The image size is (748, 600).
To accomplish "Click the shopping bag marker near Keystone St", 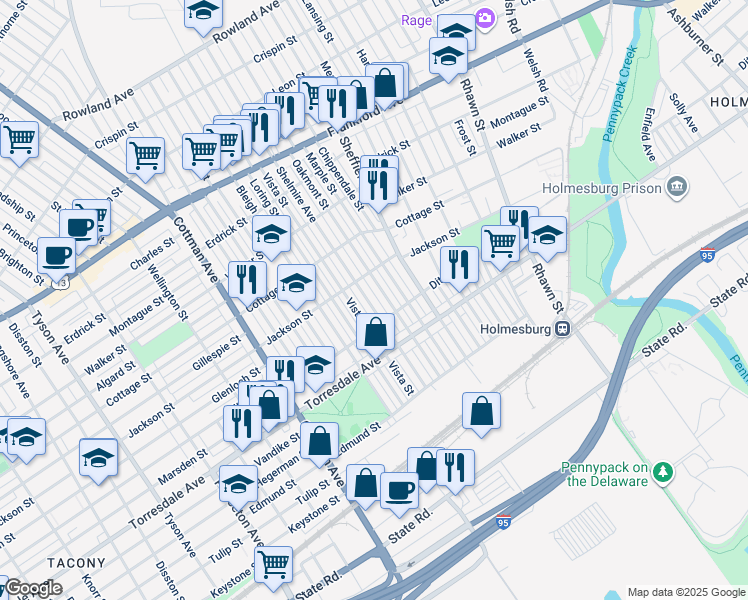I will [x=365, y=483].
